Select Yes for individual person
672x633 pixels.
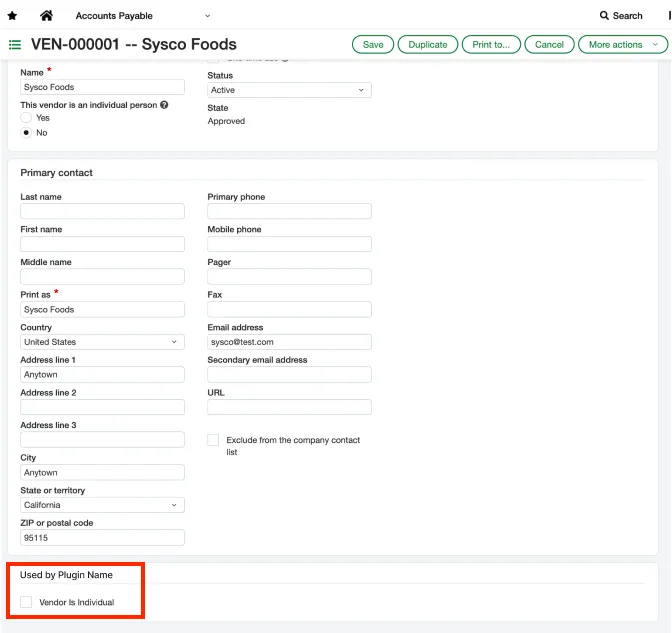point(26,117)
